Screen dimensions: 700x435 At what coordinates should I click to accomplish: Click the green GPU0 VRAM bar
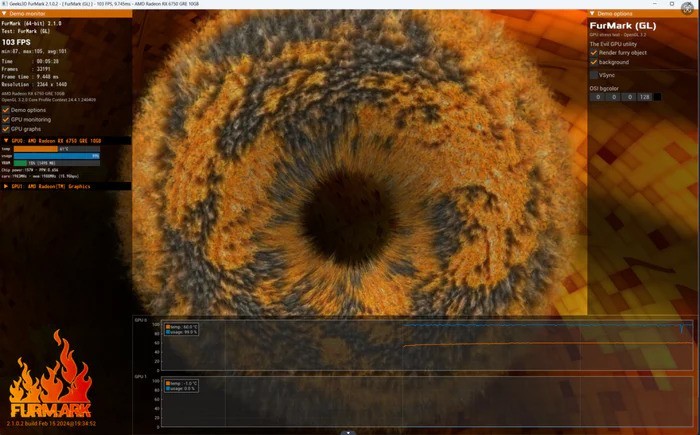click(20, 163)
